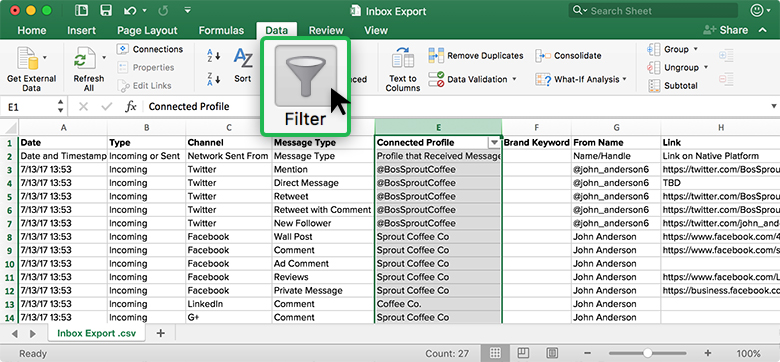Click the Share button
The height and width of the screenshot is (362, 780).
point(725,30)
